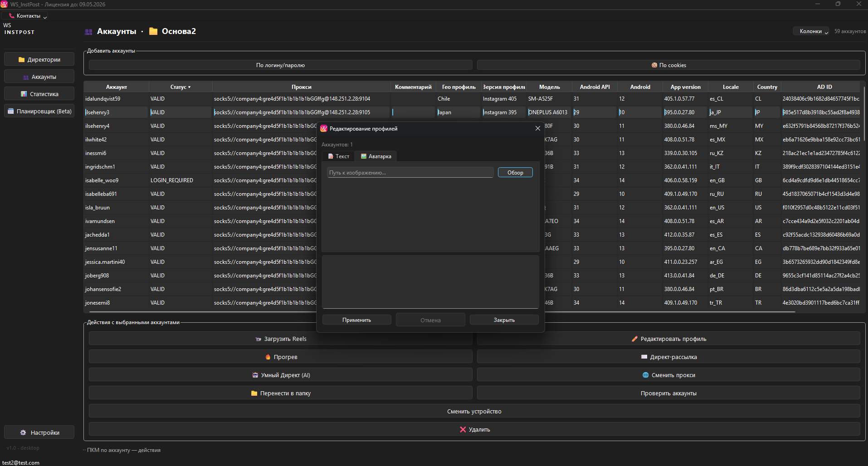Select the isabelle_woo9 account row
The height and width of the screenshot is (466, 868).
[102, 180]
